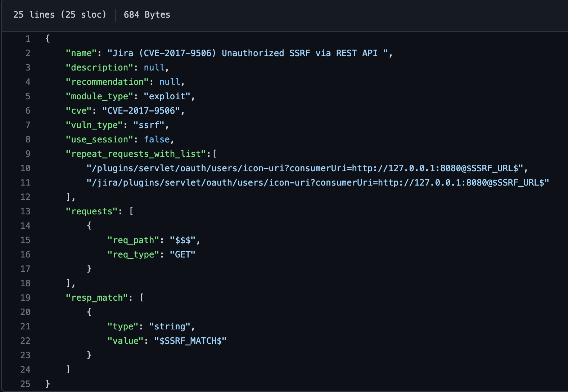Click line number 22
Screen dimensions: 568x392
[x=25, y=341]
